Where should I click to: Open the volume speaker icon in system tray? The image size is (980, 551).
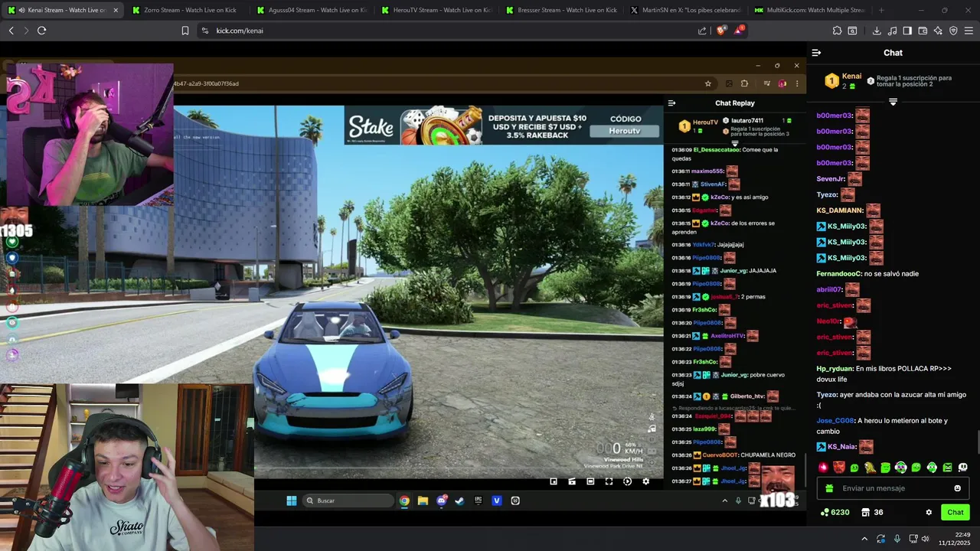coord(925,539)
